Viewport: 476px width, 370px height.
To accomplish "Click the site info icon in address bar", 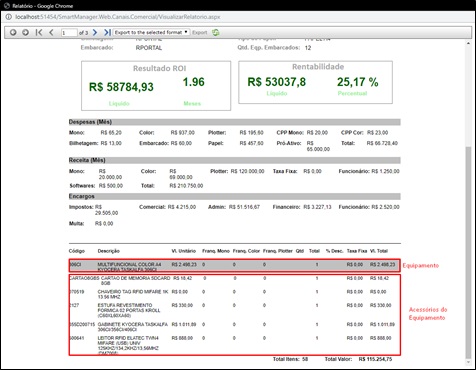I will [x=8, y=17].
